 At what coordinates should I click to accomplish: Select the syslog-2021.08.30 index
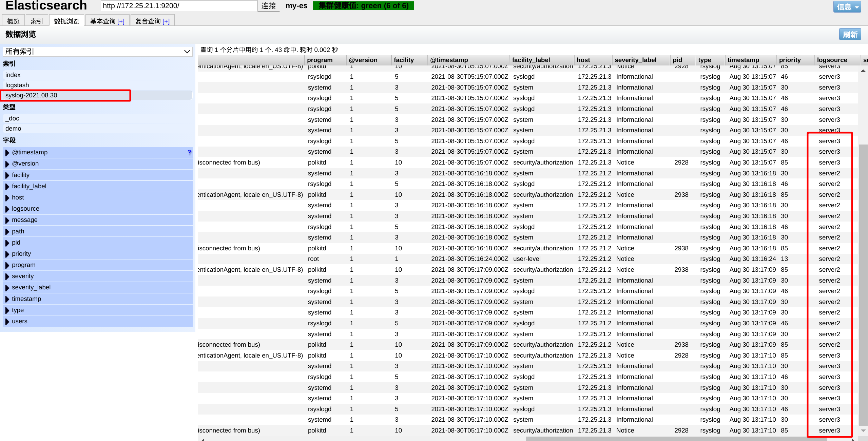tap(31, 95)
